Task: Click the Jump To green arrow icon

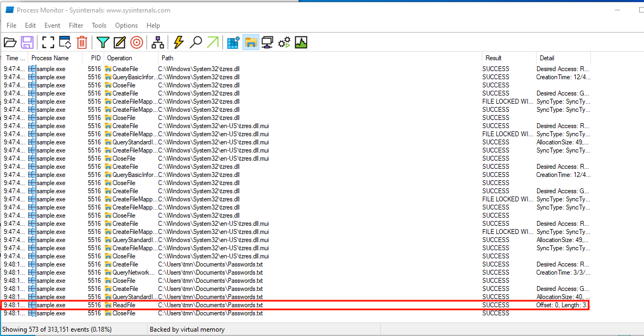Action: click(213, 42)
